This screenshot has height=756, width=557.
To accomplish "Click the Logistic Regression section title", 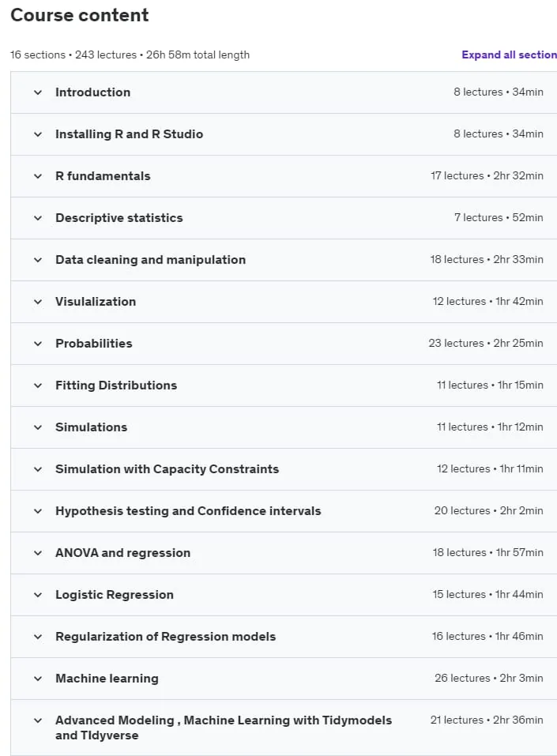I will click(115, 595).
